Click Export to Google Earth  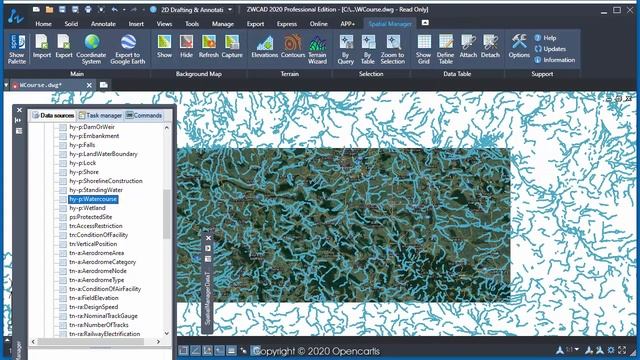tap(128, 49)
